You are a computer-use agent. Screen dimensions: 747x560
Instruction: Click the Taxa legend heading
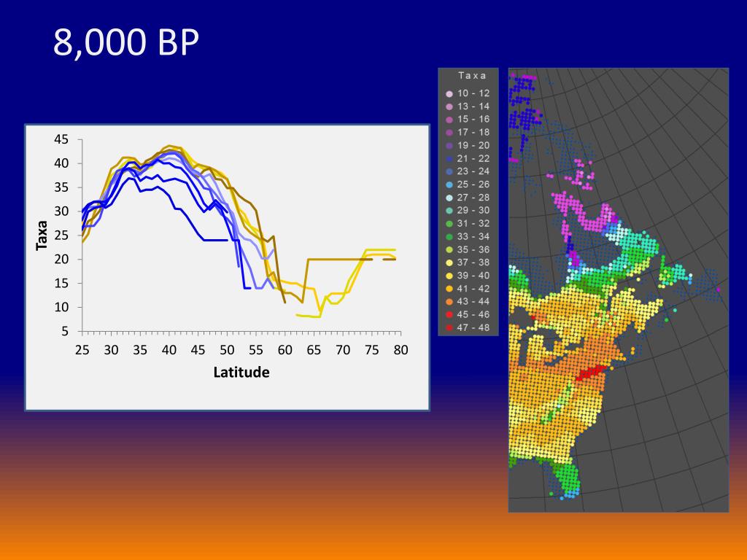tap(472, 75)
